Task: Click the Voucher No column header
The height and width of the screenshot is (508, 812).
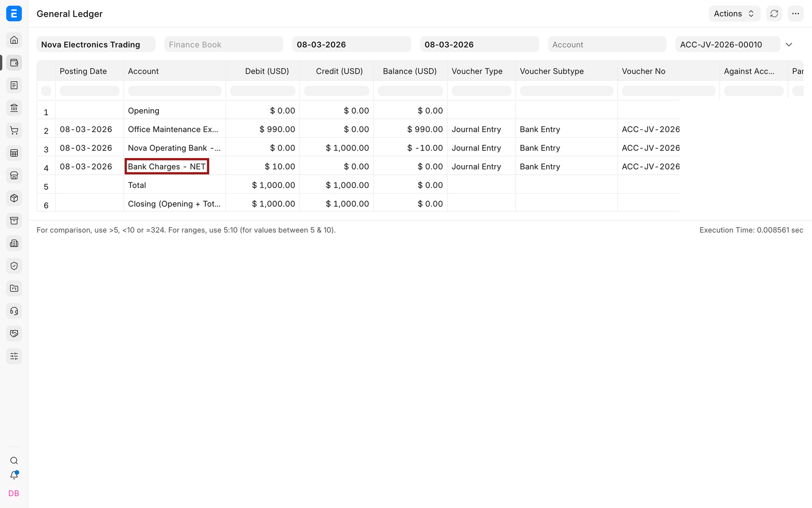Action: (x=669, y=71)
